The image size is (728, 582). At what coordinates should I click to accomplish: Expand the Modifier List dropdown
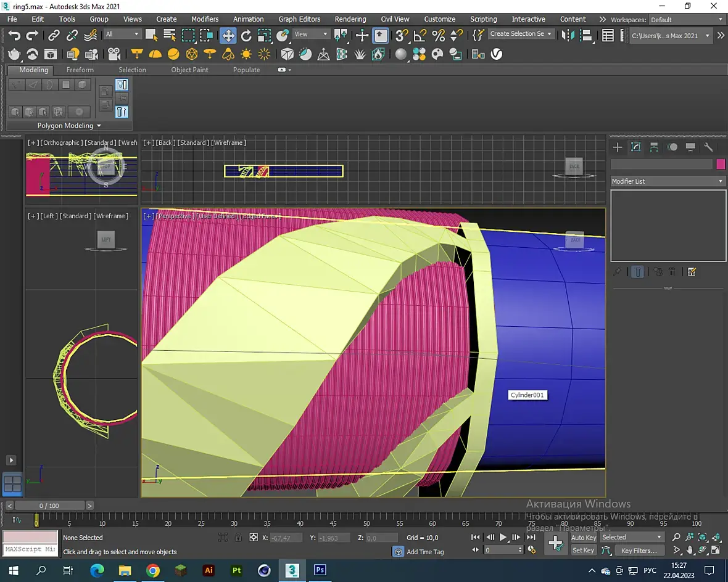coord(668,181)
